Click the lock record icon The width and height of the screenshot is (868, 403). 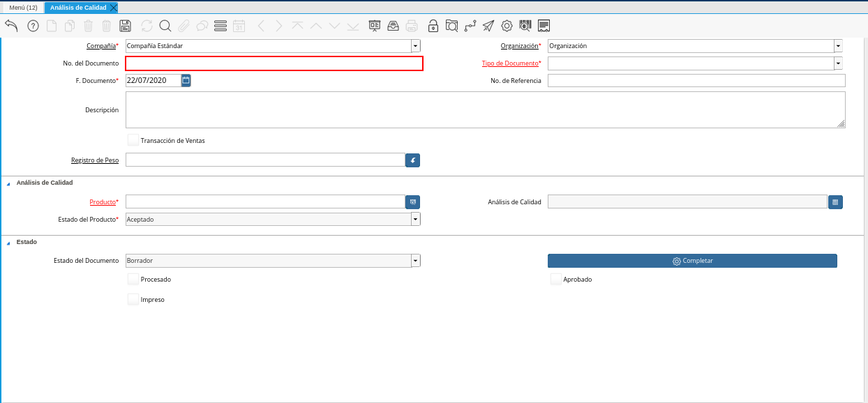[x=433, y=26]
